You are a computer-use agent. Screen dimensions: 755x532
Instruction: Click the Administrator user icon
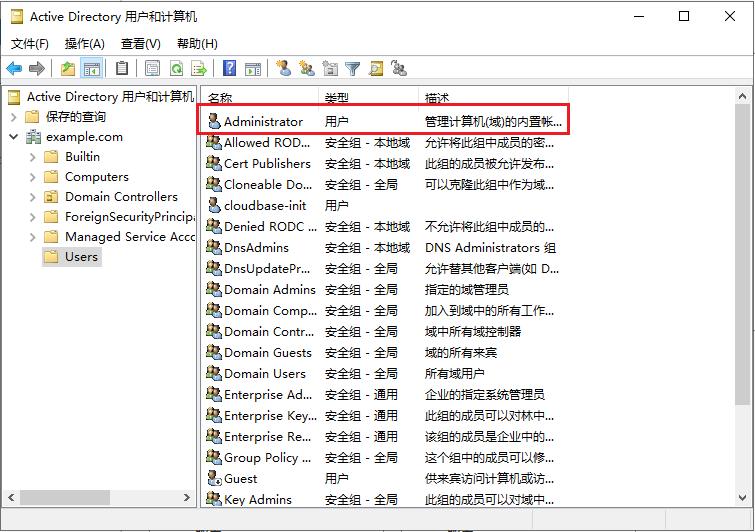[x=214, y=121]
